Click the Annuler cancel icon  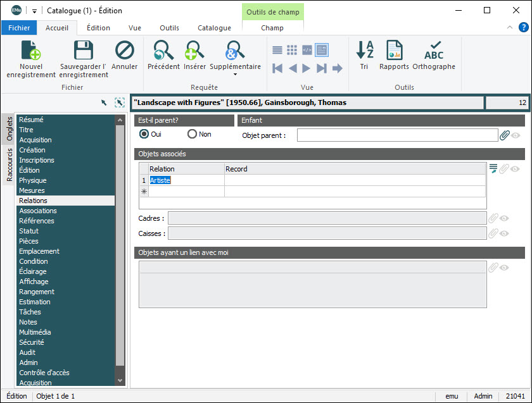tap(125, 51)
